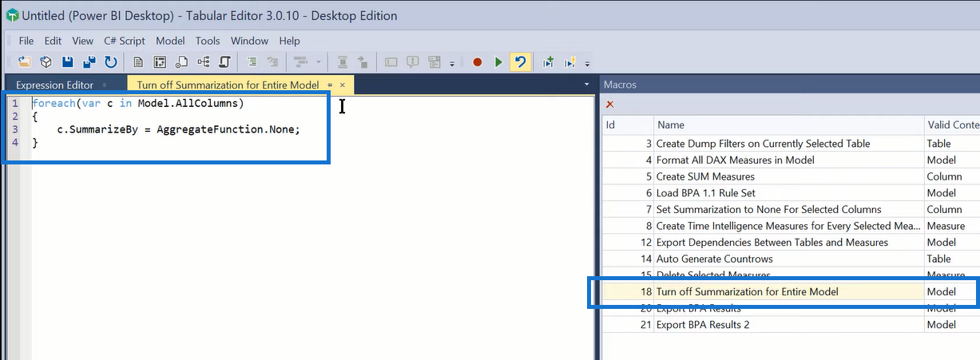Select macro 18 Turn off Summarization for Entire Model
980x360 pixels.
click(x=791, y=291)
